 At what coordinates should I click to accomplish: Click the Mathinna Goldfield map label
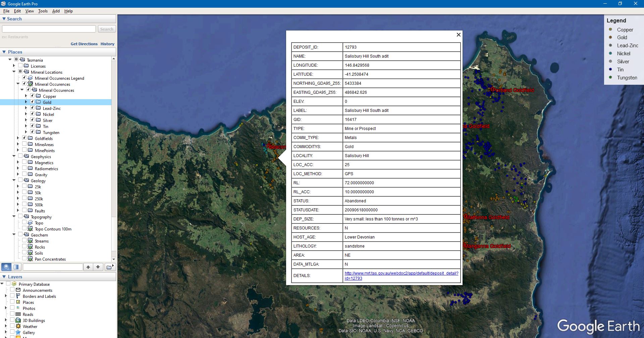[x=487, y=217]
